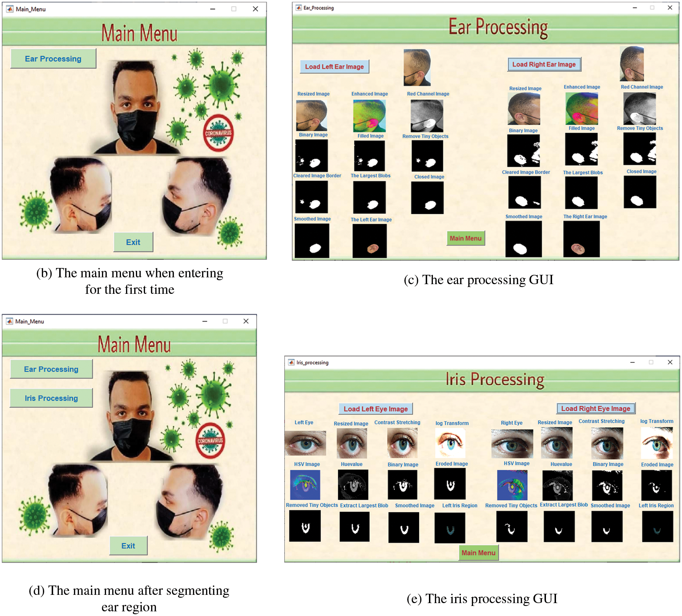Return to Main Menu from Iris Processing window
The width and height of the screenshot is (682, 616).
[x=478, y=553]
